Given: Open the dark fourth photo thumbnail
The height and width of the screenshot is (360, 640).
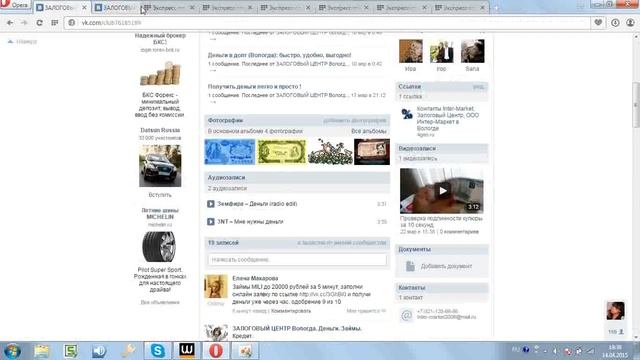Looking at the screenshot, I should pyautogui.click(x=372, y=152).
